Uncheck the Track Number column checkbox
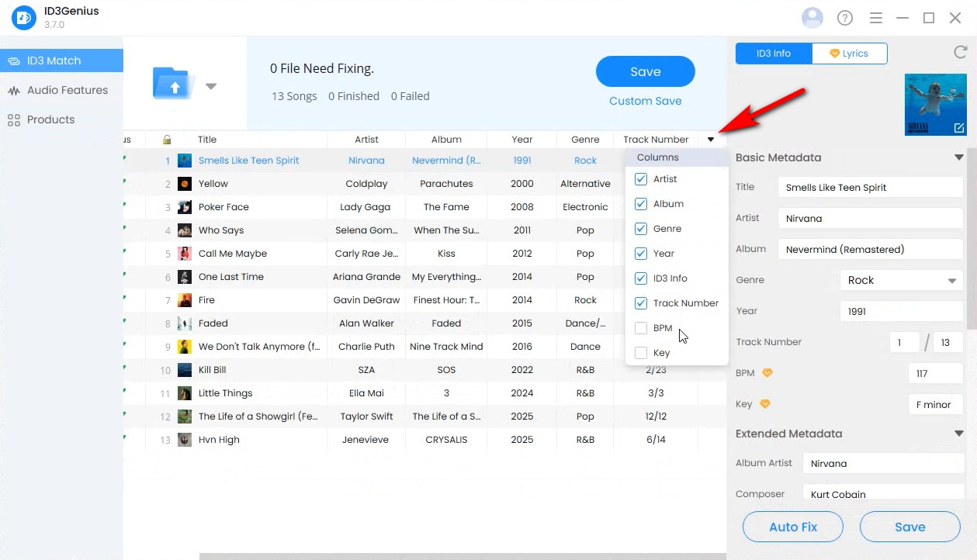 click(x=641, y=303)
